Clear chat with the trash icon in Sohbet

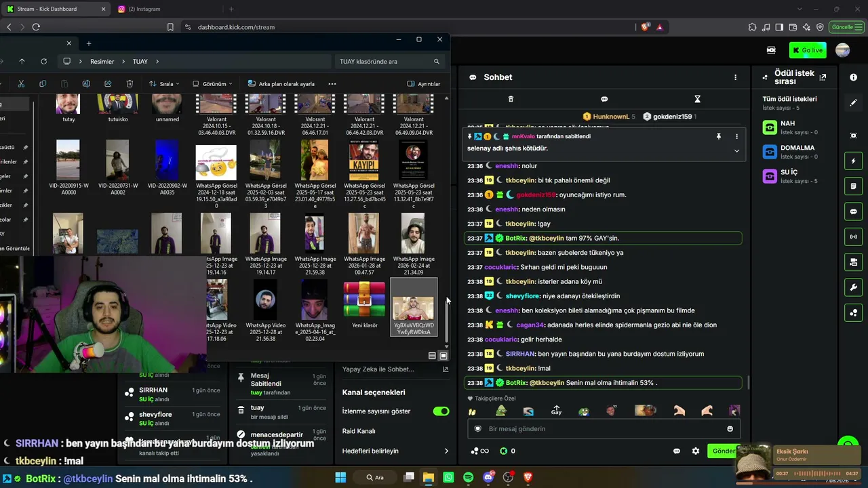tap(511, 99)
